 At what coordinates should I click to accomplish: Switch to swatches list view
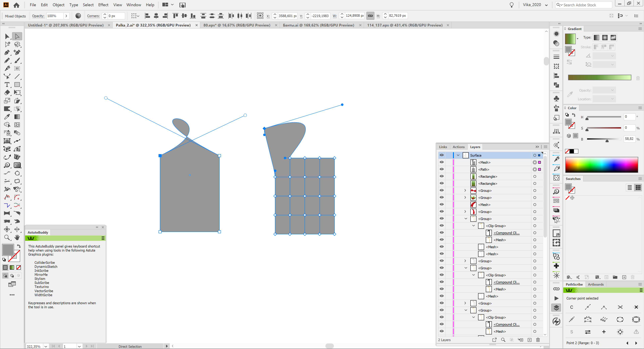(630, 187)
